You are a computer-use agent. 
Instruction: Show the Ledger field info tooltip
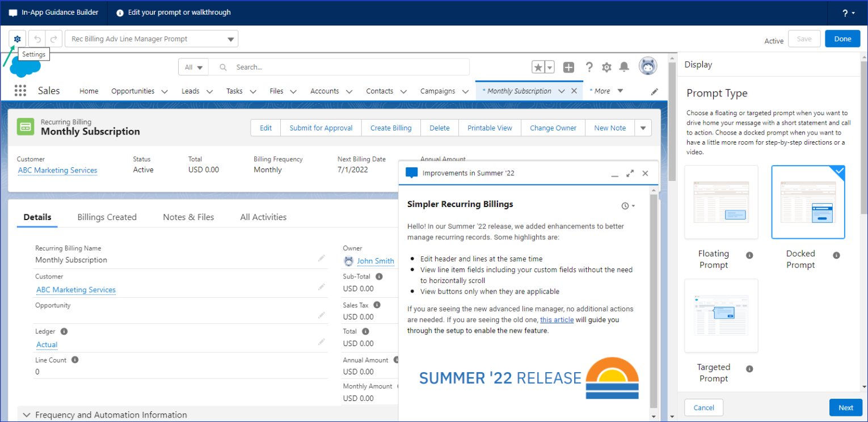(x=64, y=331)
